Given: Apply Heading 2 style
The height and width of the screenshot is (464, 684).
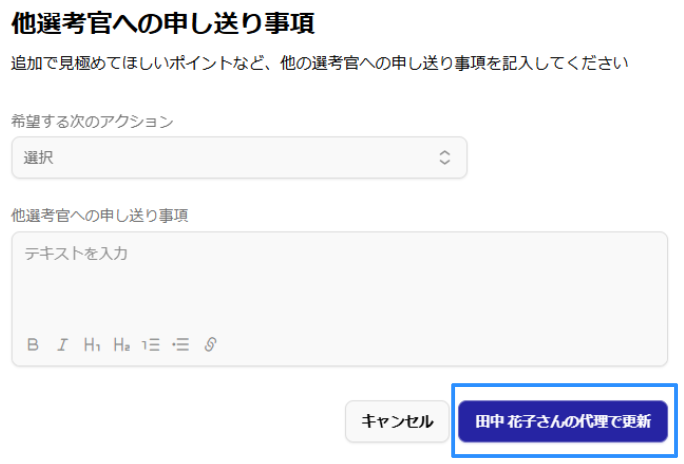Looking at the screenshot, I should (122, 345).
